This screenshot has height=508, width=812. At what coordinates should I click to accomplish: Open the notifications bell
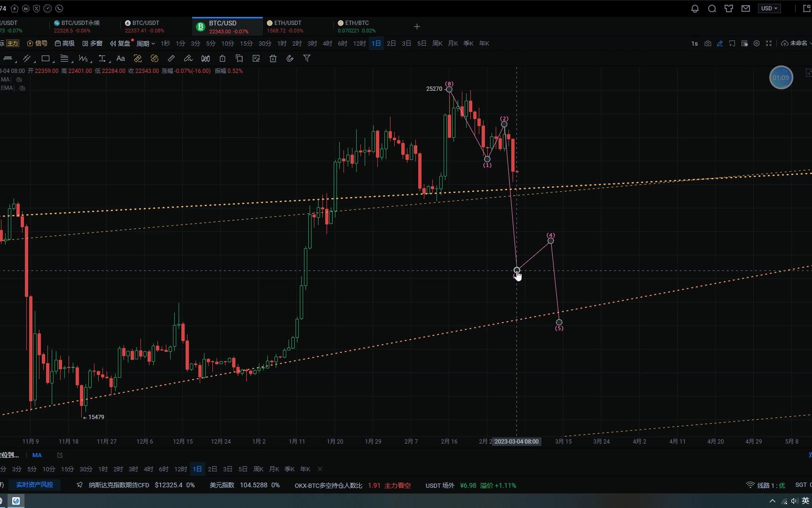click(x=695, y=8)
